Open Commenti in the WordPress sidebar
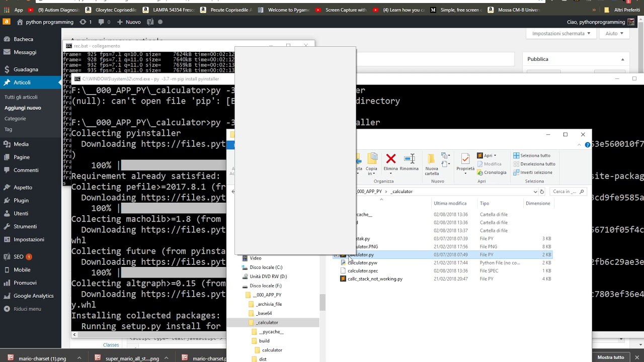Image resolution: width=644 pixels, height=362 pixels. tap(26, 170)
